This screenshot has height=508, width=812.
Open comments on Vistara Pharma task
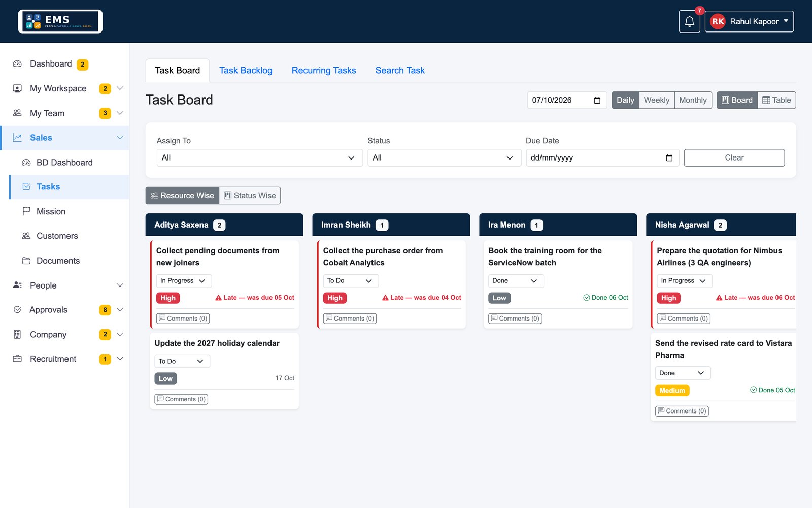682,411
